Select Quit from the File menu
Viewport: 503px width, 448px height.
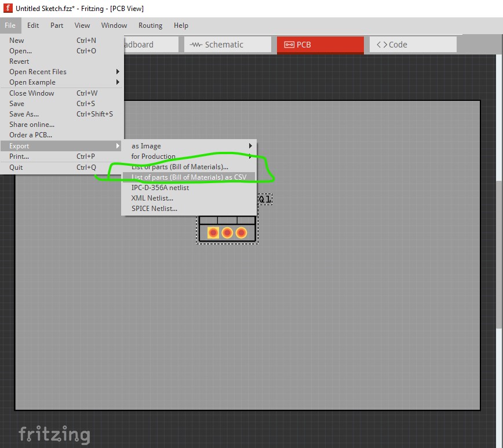pos(61,167)
